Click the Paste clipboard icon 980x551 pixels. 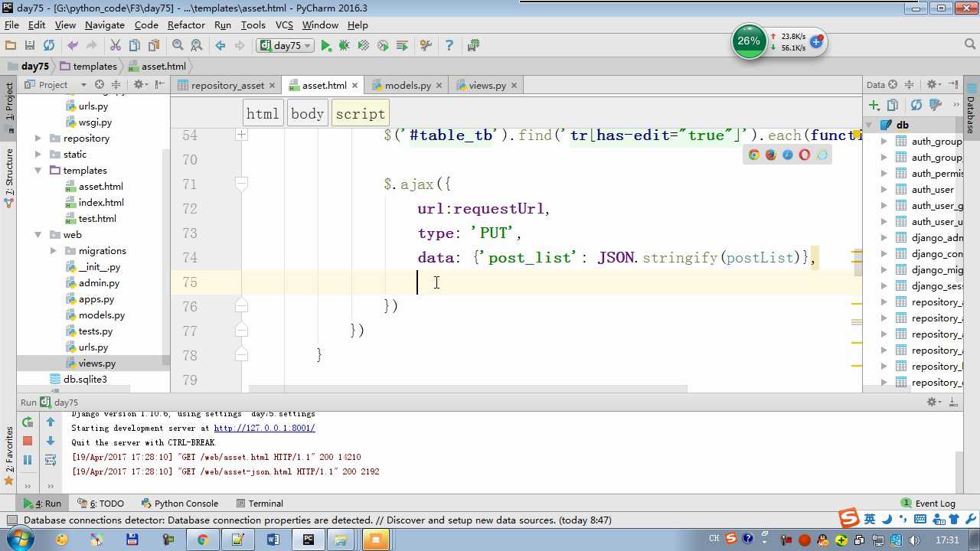(154, 46)
